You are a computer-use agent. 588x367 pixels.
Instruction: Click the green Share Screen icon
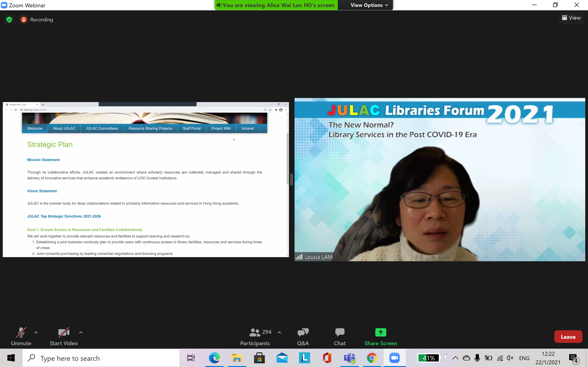click(381, 332)
